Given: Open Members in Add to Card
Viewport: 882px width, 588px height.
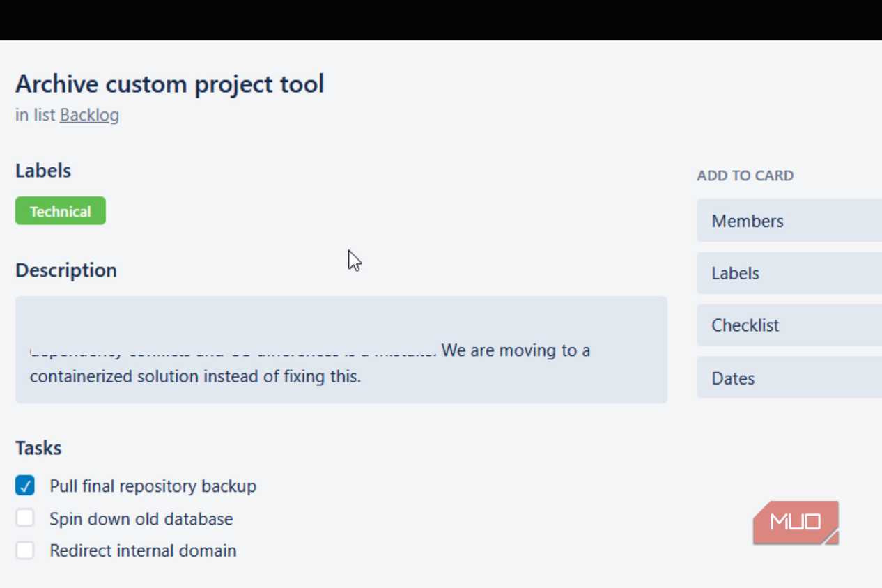Looking at the screenshot, I should tap(789, 221).
